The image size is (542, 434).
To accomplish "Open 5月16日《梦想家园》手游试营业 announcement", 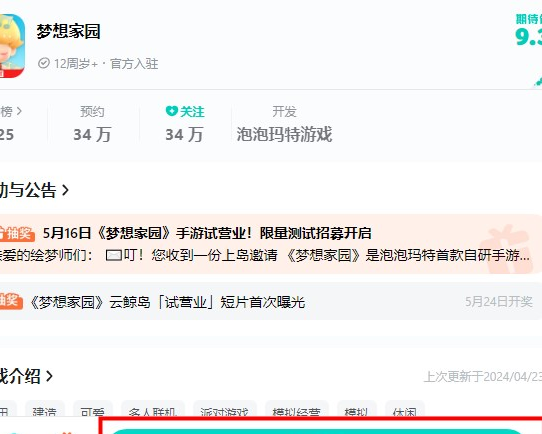I will 207,233.
